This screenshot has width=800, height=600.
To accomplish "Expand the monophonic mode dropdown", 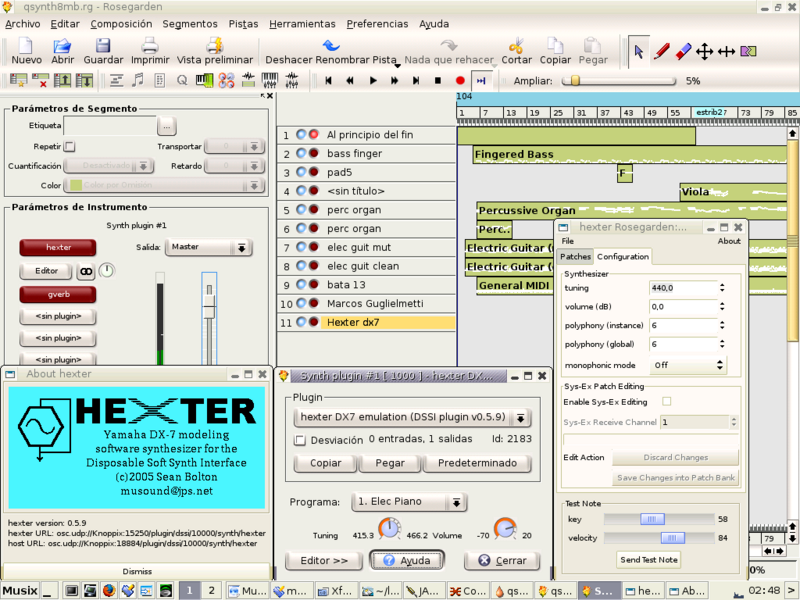I will click(x=688, y=365).
